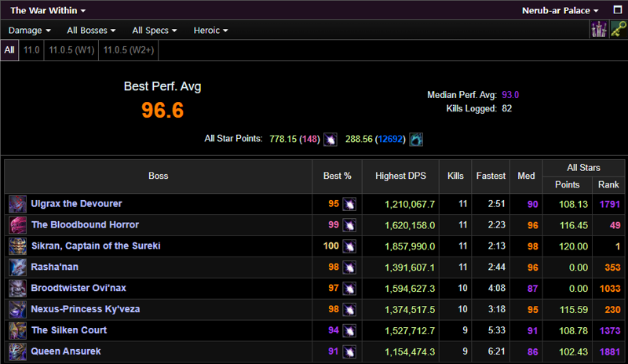
Task: Open the Damage metric dropdown
Action: [x=30, y=31]
